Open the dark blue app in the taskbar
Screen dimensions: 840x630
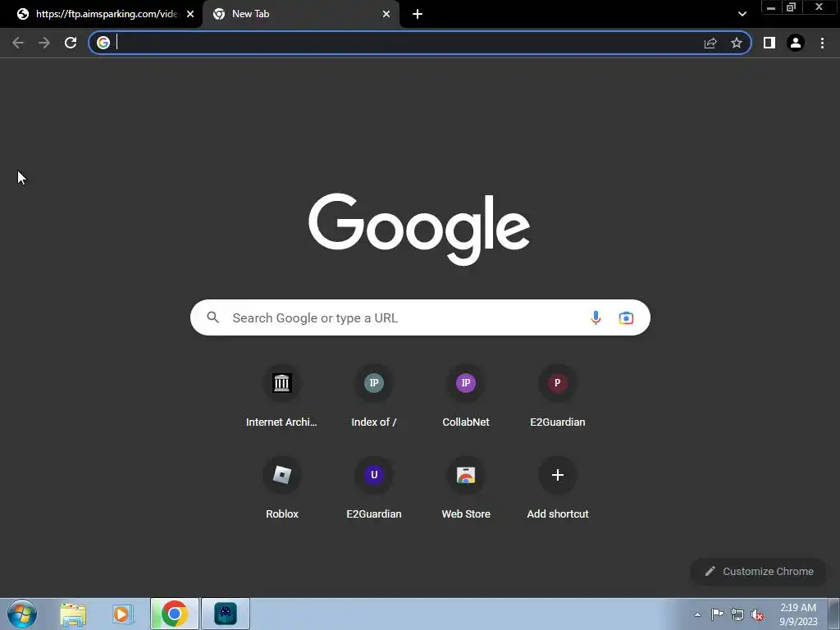[x=226, y=614]
